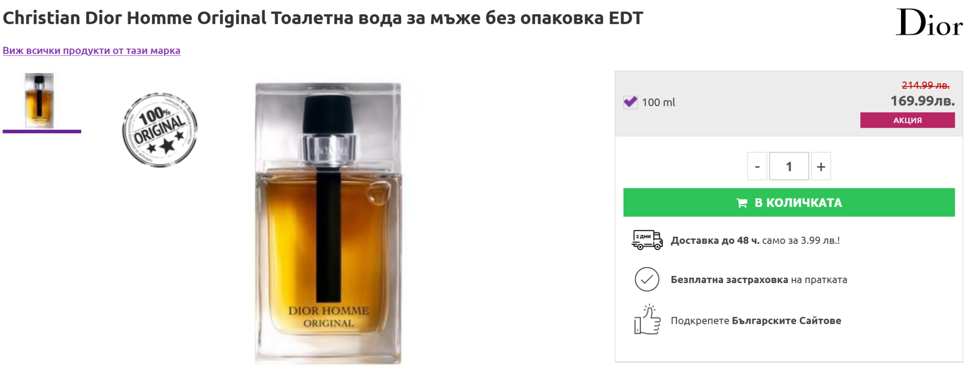Click the 100 ml size label

(x=658, y=102)
